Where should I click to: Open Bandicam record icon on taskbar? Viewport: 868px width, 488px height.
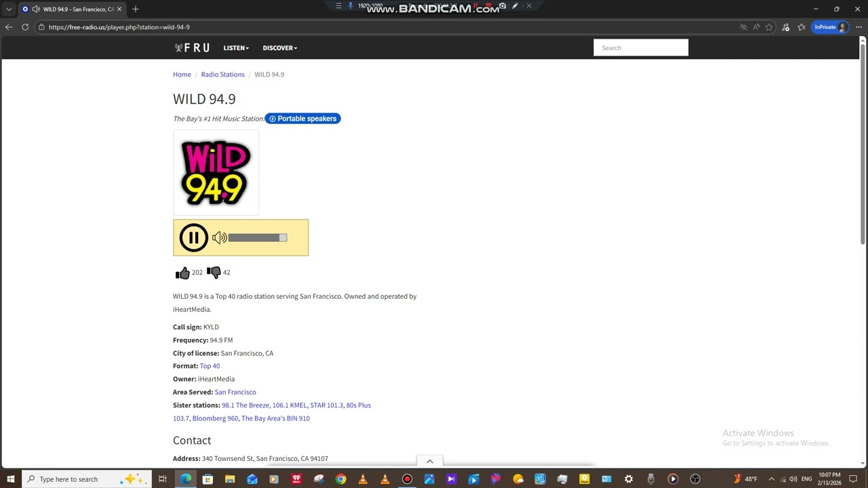(407, 479)
